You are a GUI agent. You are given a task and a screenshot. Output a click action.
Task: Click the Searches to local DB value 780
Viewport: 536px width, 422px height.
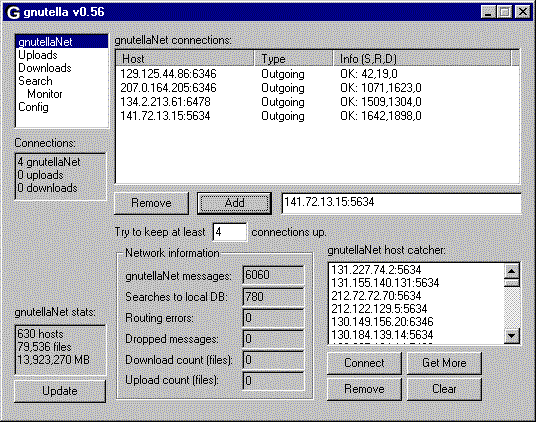[273, 297]
